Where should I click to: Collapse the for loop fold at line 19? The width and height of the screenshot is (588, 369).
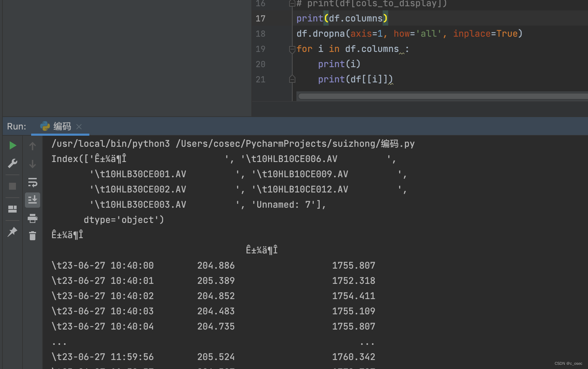point(292,49)
